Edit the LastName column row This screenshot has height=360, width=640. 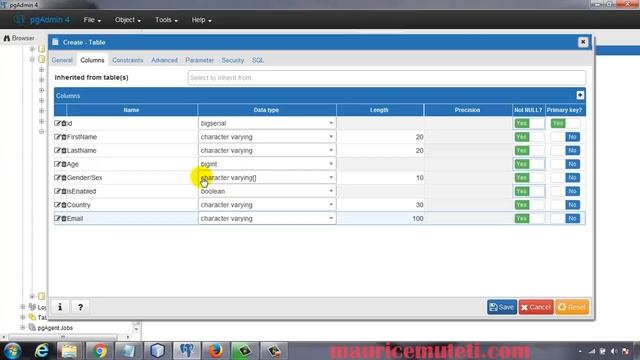point(57,150)
